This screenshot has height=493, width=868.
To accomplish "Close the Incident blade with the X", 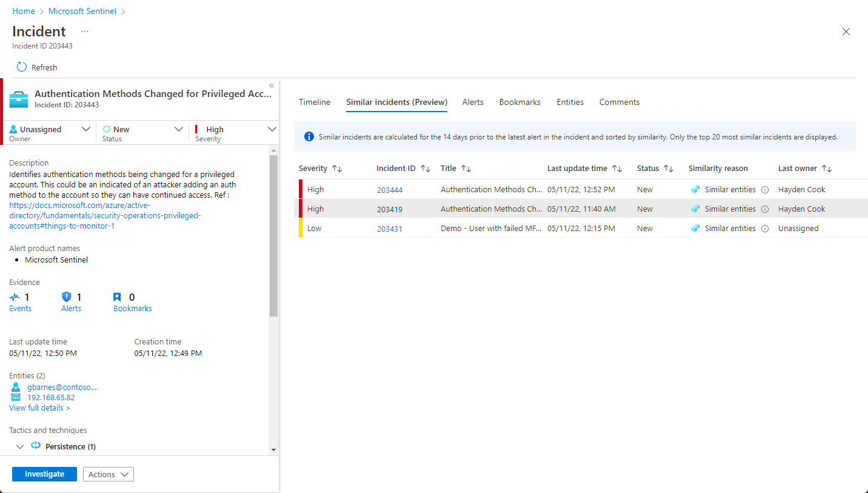I will pos(846,32).
